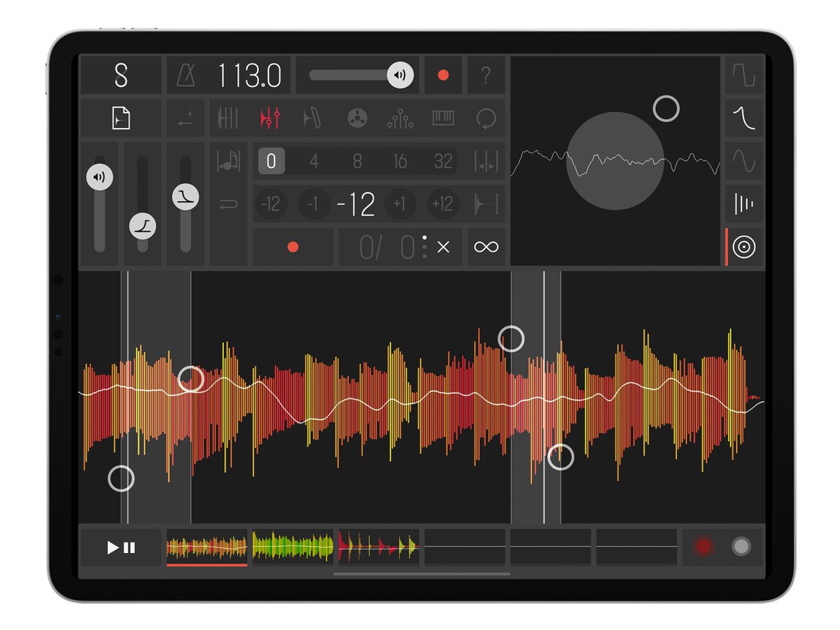The image size is (840, 630).
Task: Select the fourth empty sample slot
Action: [x=465, y=547]
